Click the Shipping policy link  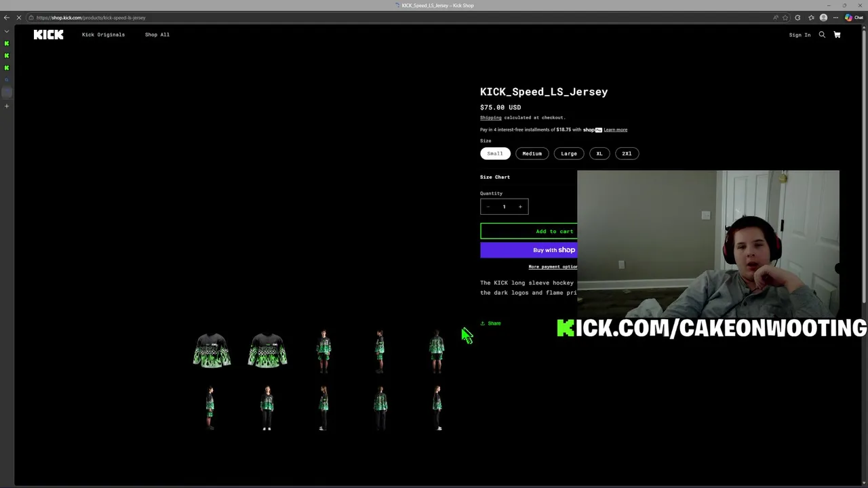coord(491,118)
